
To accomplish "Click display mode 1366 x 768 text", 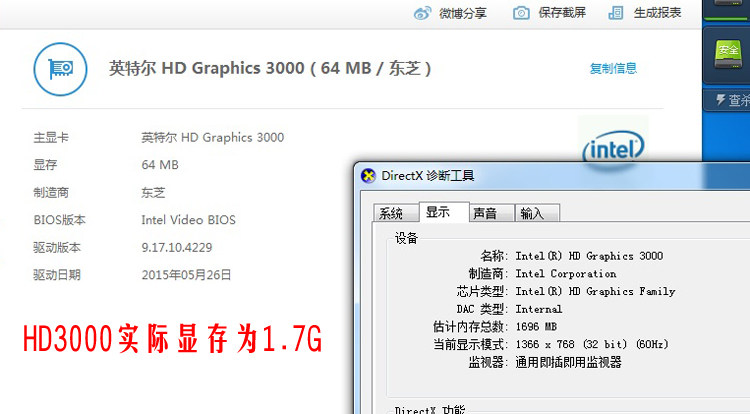I will click(592, 344).
